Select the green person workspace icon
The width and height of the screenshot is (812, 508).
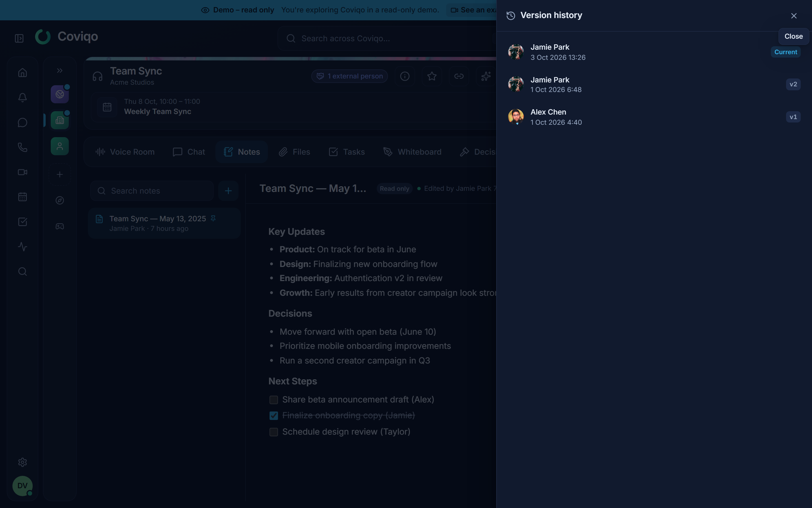(x=60, y=146)
